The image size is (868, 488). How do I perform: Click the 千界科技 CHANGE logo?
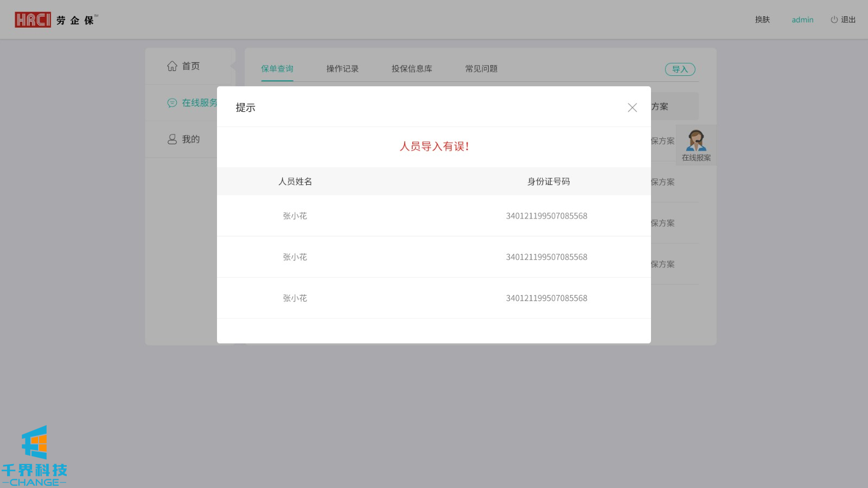[x=34, y=456]
